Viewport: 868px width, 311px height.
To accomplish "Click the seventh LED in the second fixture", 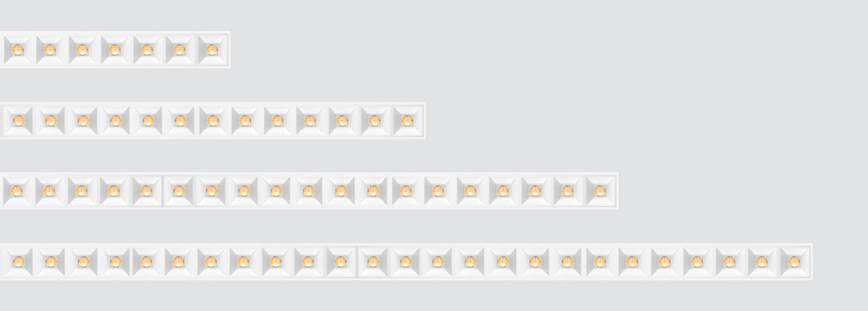I will click(213, 120).
